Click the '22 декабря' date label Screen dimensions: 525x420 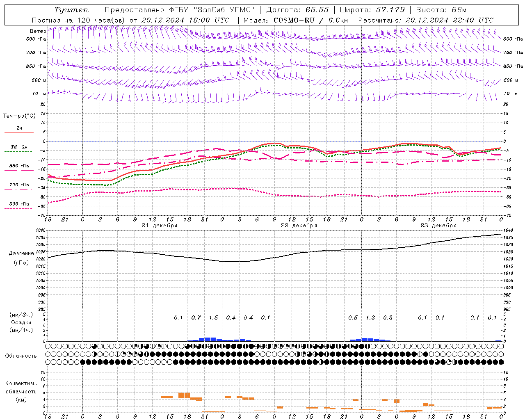pos(299,226)
